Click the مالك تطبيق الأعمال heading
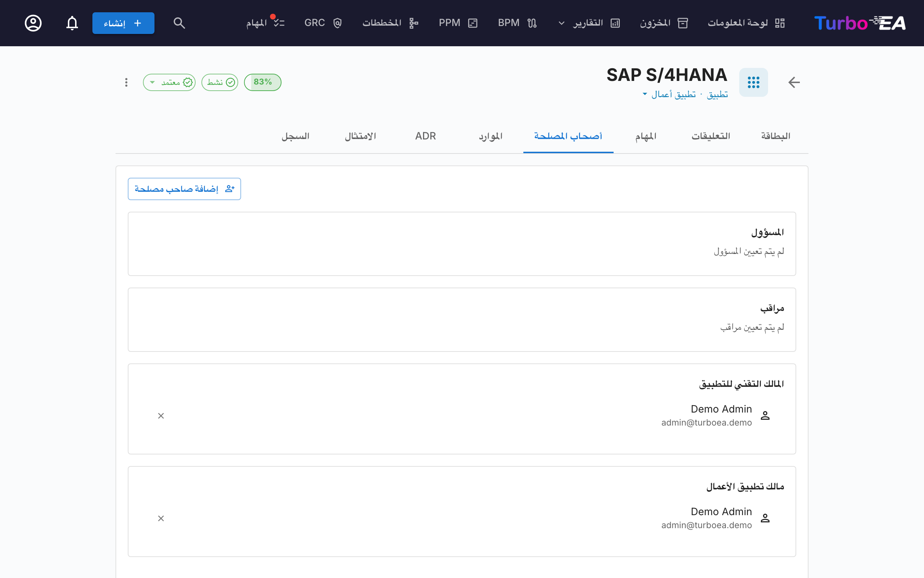The width and height of the screenshot is (924, 578). pyautogui.click(x=745, y=486)
